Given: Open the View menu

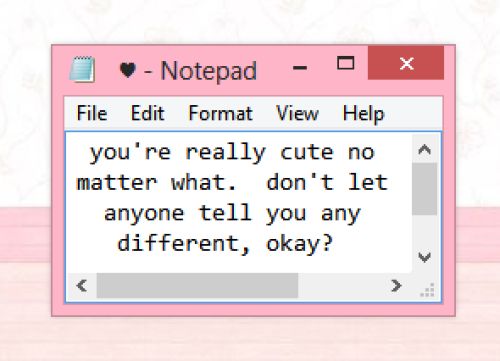Looking at the screenshot, I should pos(297,113).
